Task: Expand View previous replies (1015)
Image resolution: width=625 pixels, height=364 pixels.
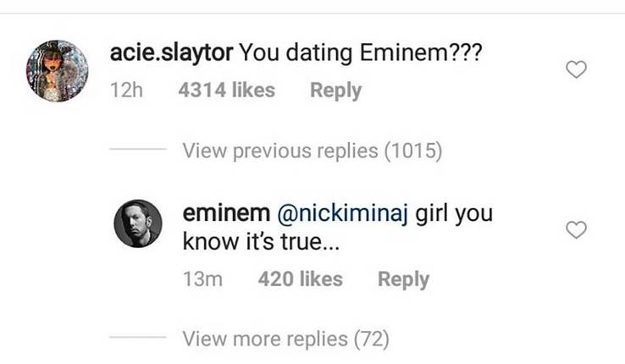Action: 312,151
